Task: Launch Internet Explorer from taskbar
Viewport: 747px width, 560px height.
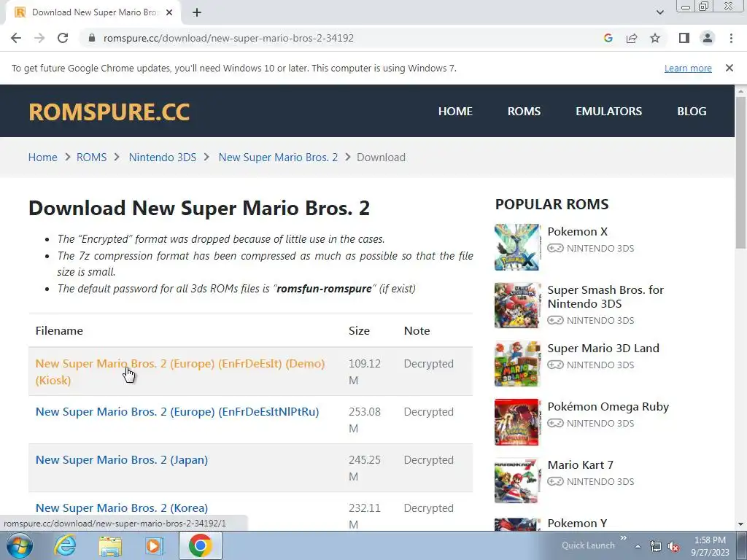Action: 64,545
